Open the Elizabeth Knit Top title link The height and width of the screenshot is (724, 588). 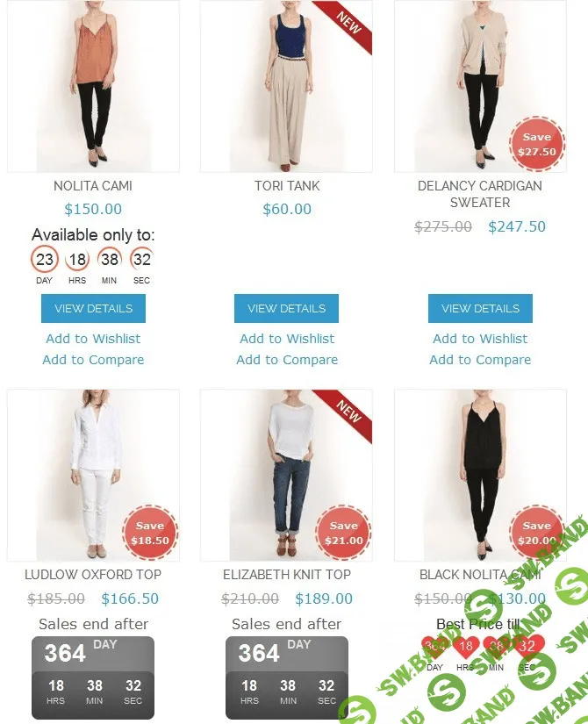(287, 575)
